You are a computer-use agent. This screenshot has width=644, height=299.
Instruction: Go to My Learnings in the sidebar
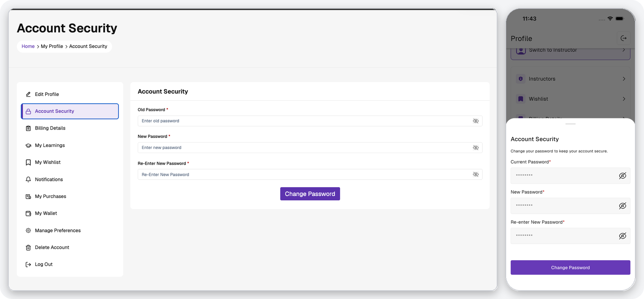tap(70, 145)
